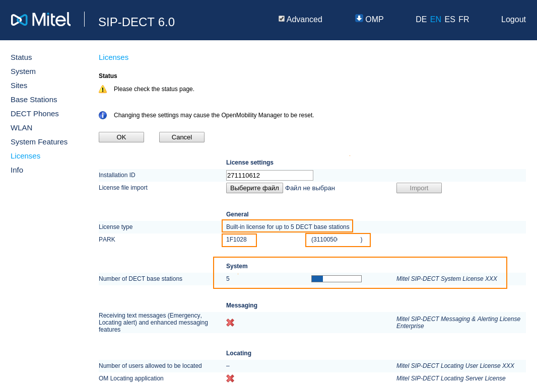The width and height of the screenshot is (537, 392).
Task: Click 'Mitel SIP-DECT Messaging & Alerting License Enterprise'
Action: [458, 323]
